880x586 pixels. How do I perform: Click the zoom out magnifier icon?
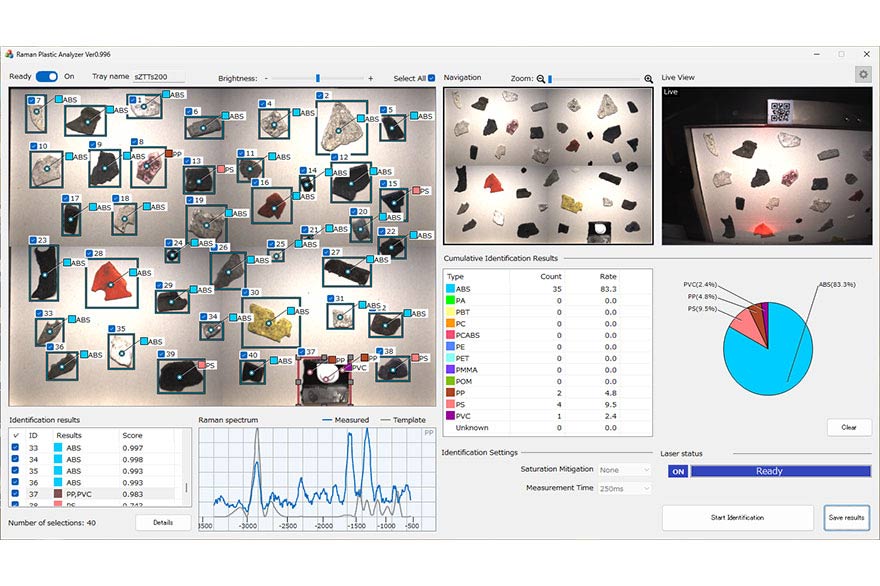tap(541, 78)
